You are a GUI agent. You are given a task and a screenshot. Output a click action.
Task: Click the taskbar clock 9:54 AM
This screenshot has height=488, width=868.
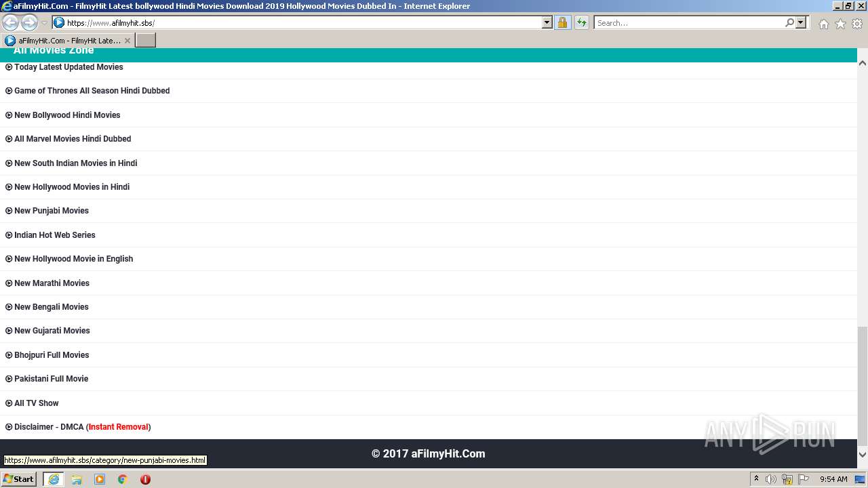tap(833, 479)
